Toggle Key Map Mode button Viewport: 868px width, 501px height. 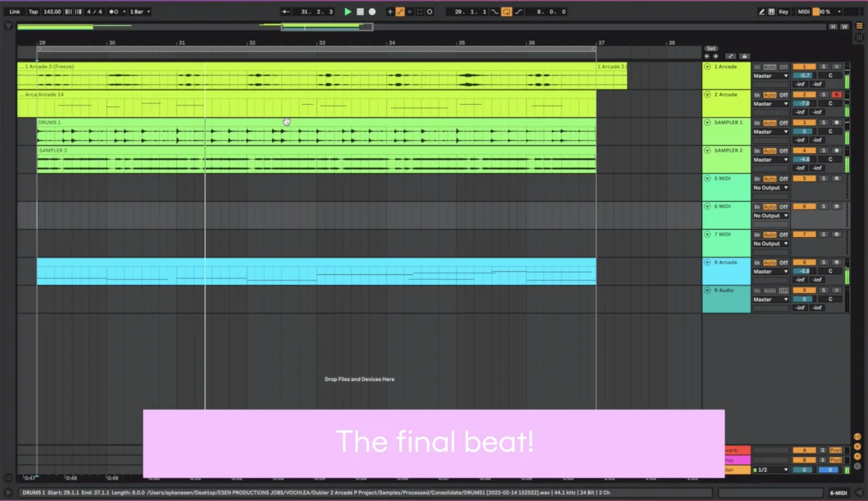784,12
